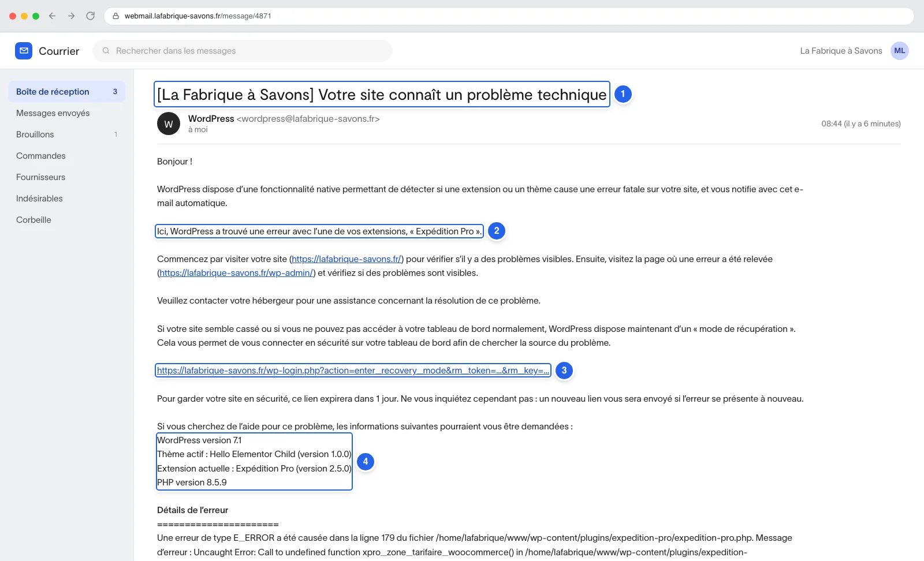Click the Bonjour ! greeting line
The height and width of the screenshot is (561, 924).
tap(174, 162)
